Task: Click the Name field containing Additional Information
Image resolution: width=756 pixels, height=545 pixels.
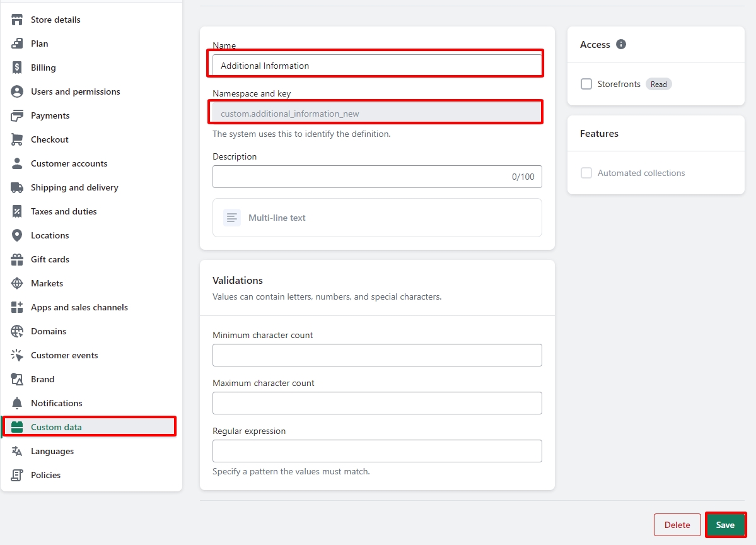Action: point(376,66)
